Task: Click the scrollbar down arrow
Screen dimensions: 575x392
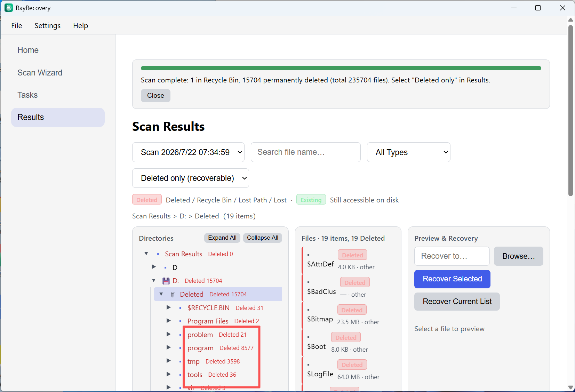Action: coord(570,387)
